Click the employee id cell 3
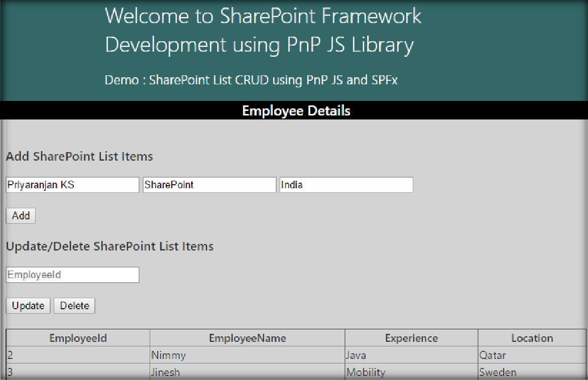The height and width of the screenshot is (380, 588). tap(78, 372)
